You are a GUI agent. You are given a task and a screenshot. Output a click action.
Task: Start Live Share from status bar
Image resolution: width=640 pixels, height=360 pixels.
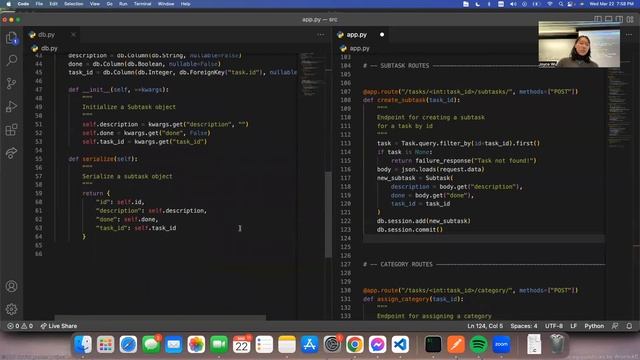click(x=58, y=326)
